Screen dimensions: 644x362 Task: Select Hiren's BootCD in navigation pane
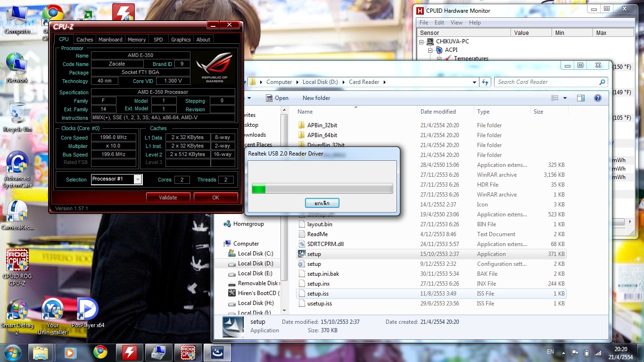pos(254,293)
